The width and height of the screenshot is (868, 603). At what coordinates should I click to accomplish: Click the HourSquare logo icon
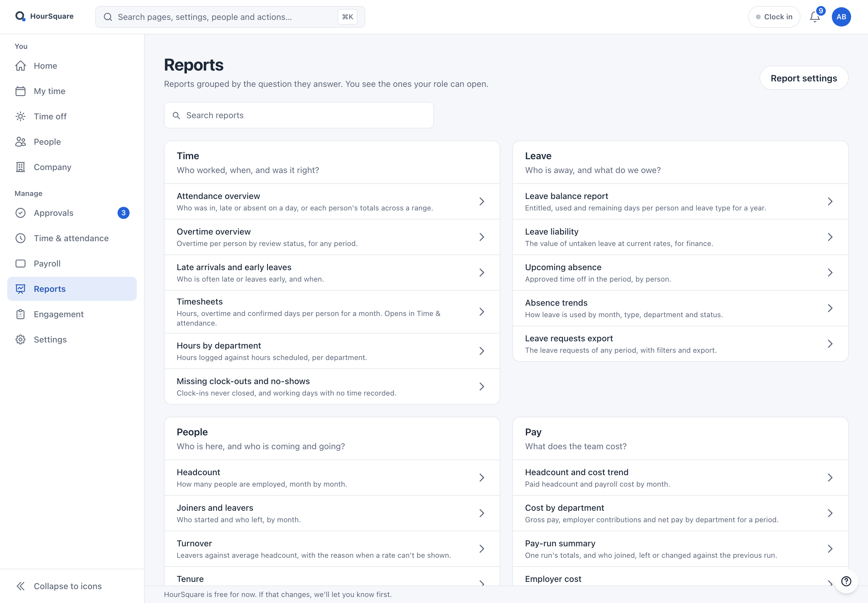tap(20, 16)
